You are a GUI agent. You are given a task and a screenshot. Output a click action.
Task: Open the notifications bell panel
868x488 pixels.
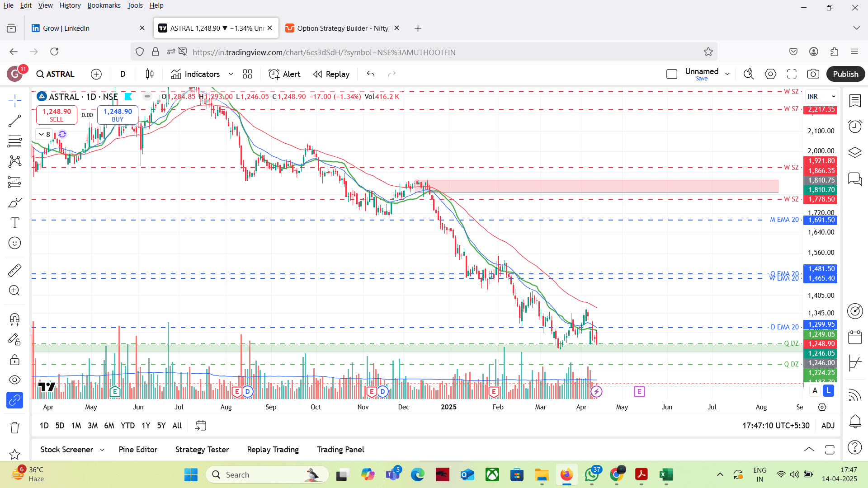pyautogui.click(x=855, y=422)
